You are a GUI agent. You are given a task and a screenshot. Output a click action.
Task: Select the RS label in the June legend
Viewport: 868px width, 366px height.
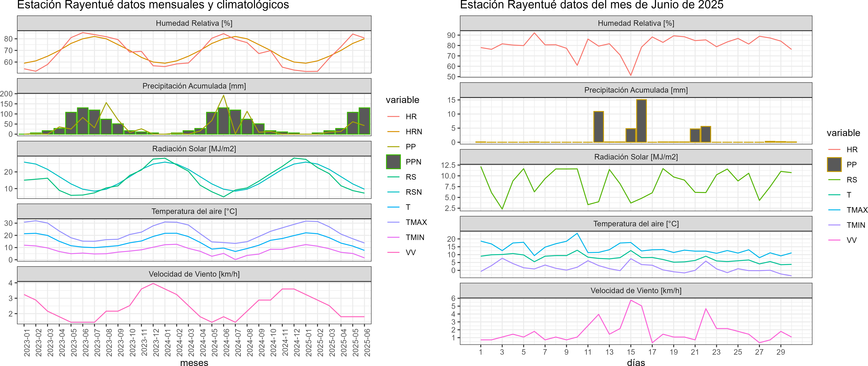pos(852,180)
